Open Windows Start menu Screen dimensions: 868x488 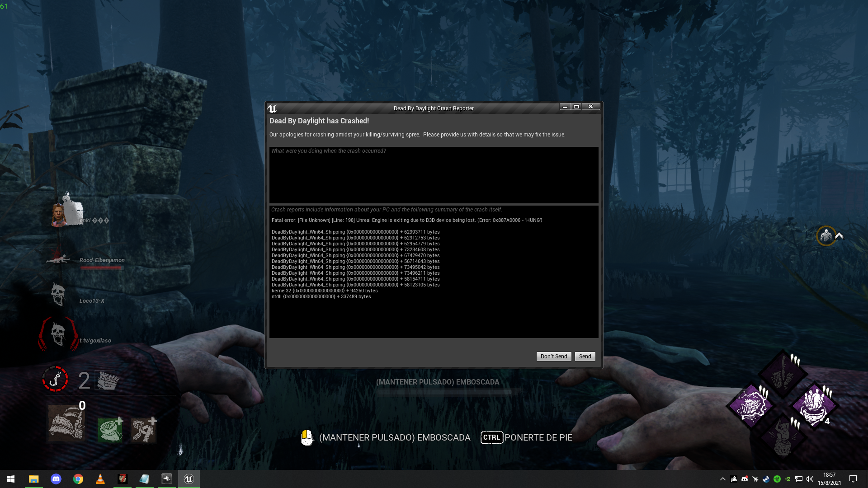(x=11, y=479)
